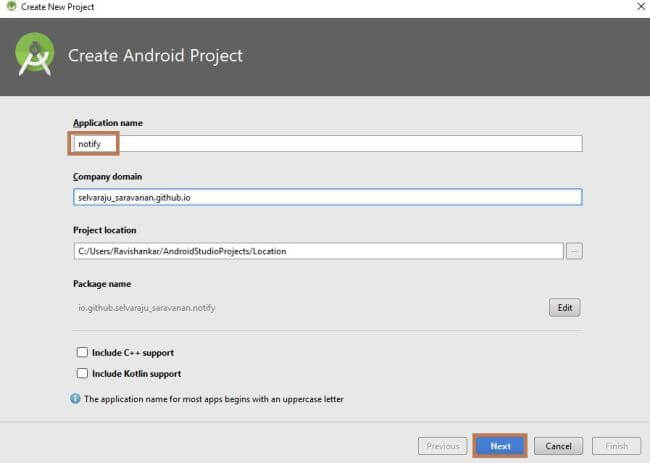Click the Create Android Project heading
Screen dimensions: 650x463
click(155, 56)
